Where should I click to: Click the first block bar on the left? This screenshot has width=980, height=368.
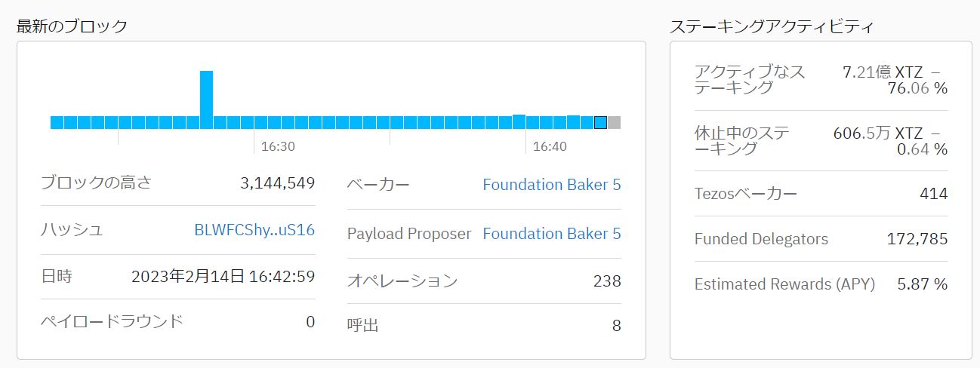click(57, 122)
